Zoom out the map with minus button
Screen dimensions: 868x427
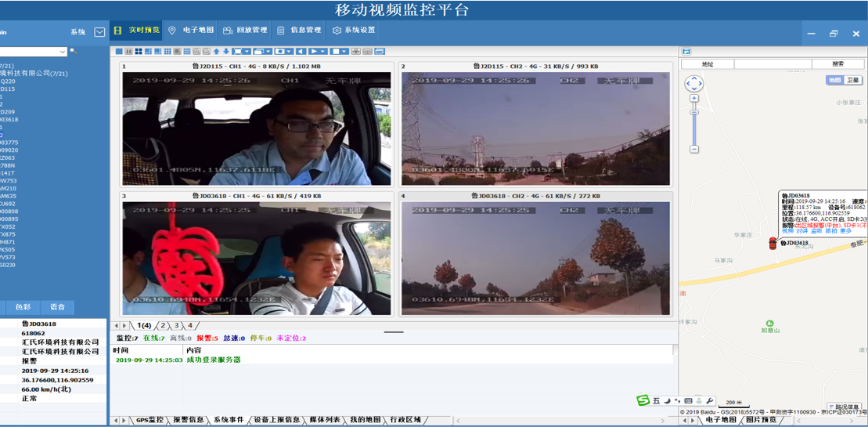(x=694, y=149)
